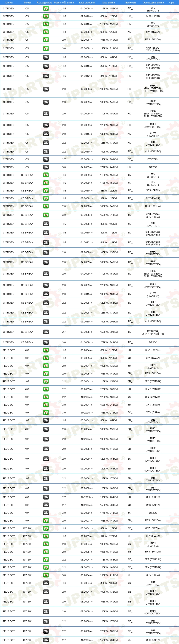
Task: Click ON icon for 407 SW 1.6 80kW/109KM
Action: point(46,583)
